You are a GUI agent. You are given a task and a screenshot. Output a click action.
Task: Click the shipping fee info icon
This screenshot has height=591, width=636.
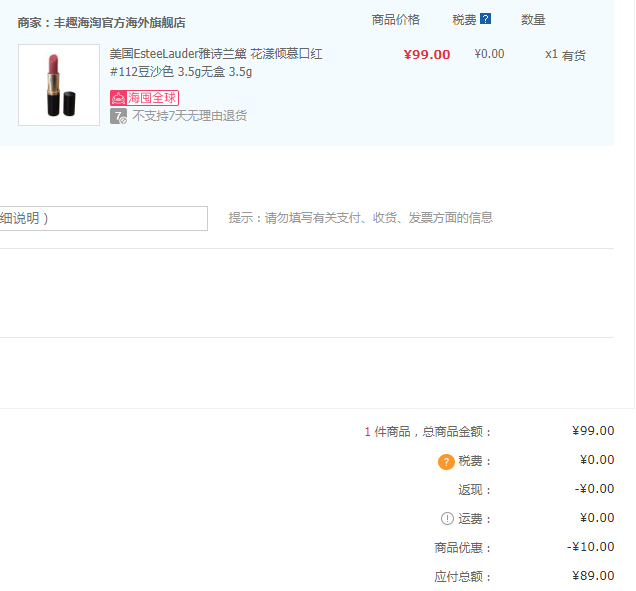pyautogui.click(x=447, y=518)
